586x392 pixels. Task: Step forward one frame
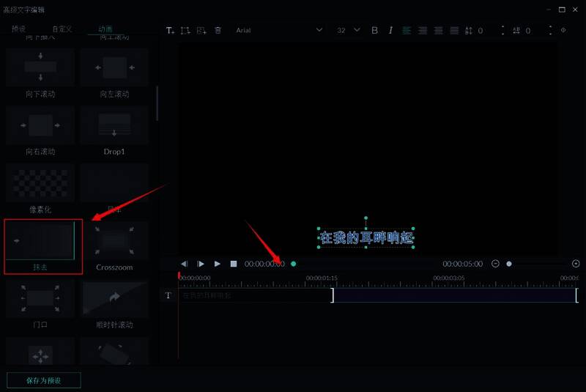click(201, 264)
